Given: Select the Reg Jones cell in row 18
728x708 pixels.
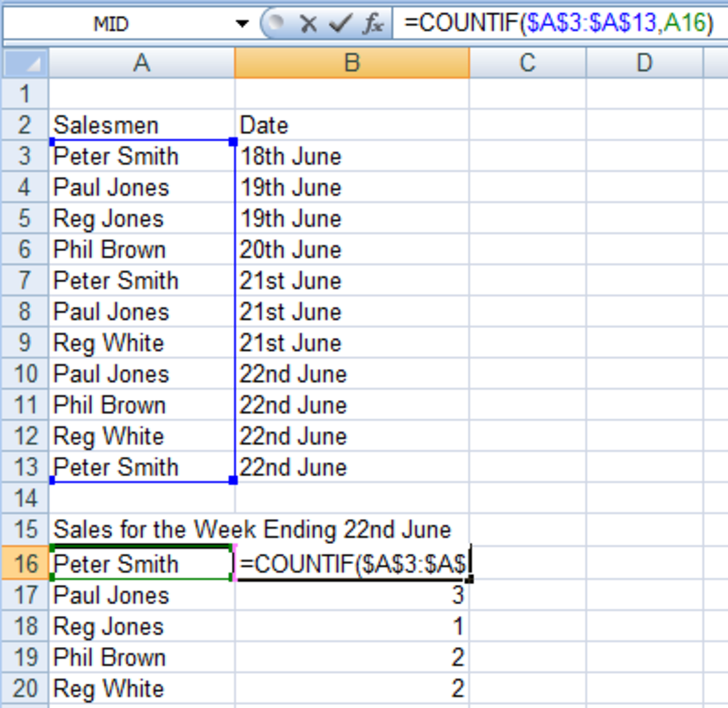Looking at the screenshot, I should tap(141, 626).
